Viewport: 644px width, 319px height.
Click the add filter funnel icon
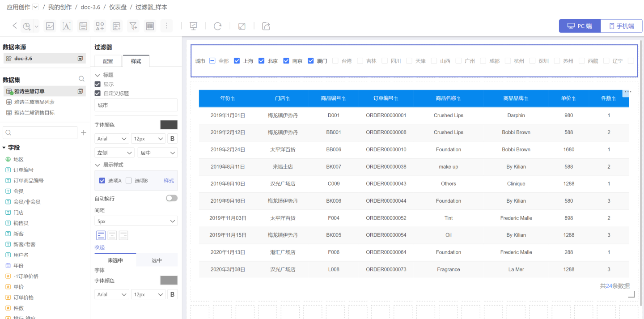click(x=133, y=26)
